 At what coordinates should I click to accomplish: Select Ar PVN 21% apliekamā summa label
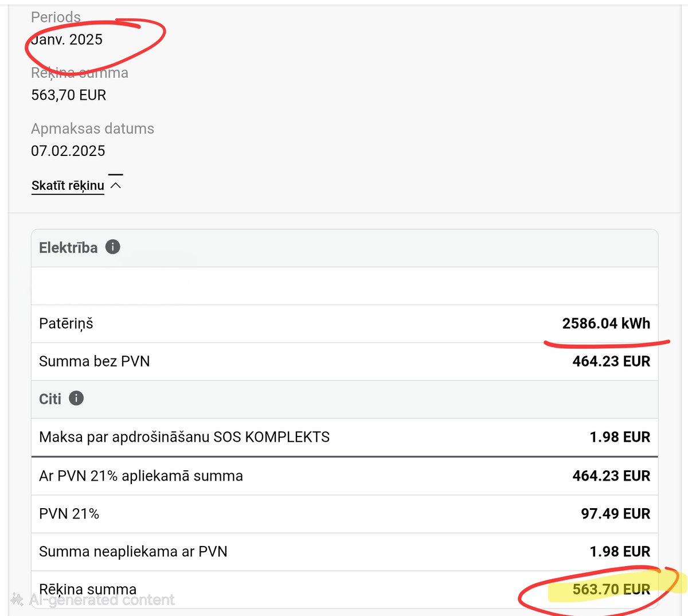tap(141, 476)
